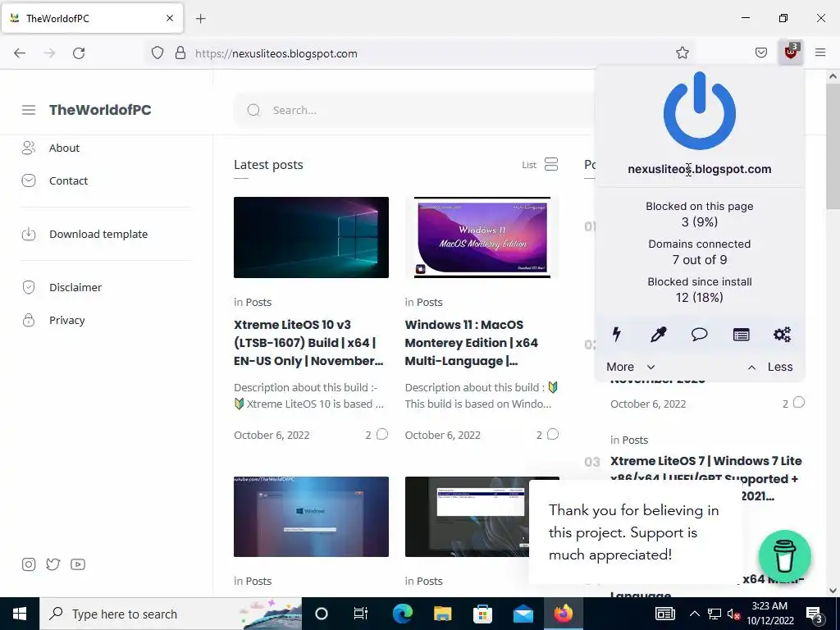Open TheWorldofPC home logo link
This screenshot has height=630, width=840.
pyautogui.click(x=100, y=110)
